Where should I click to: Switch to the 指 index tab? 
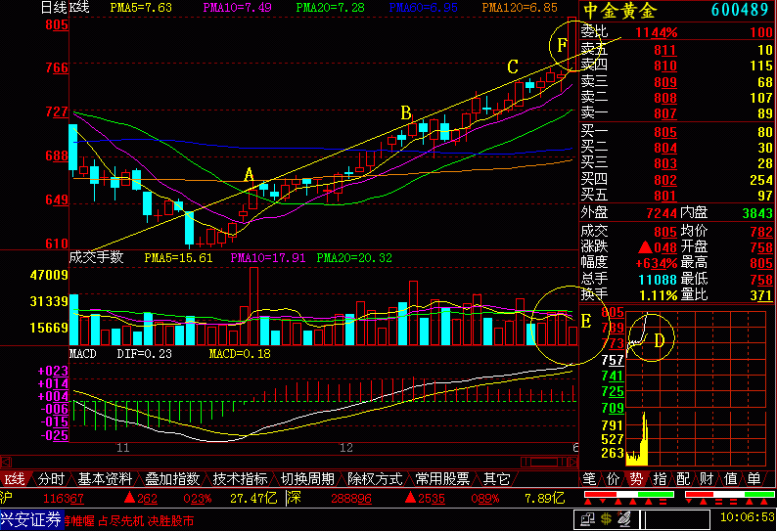click(660, 479)
